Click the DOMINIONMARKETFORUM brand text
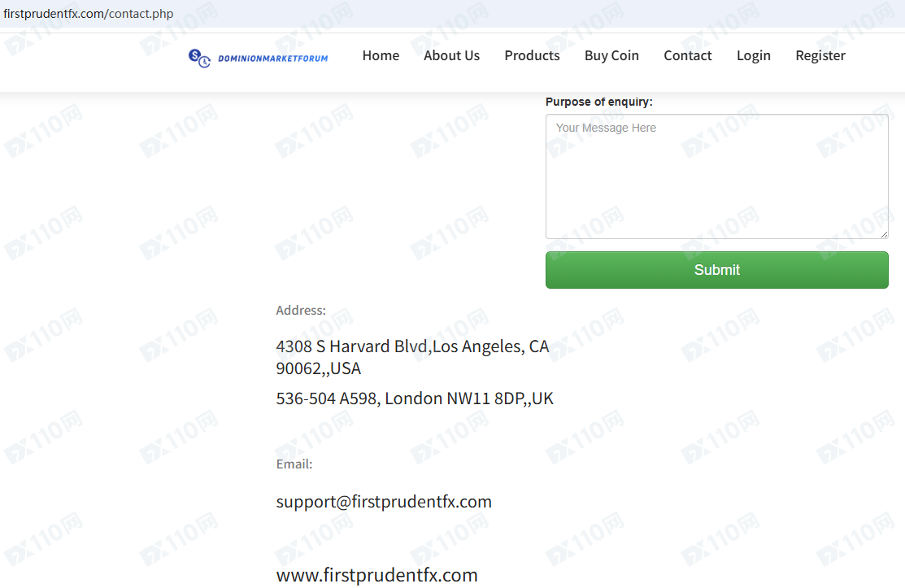The width and height of the screenshot is (905, 588). [x=273, y=59]
